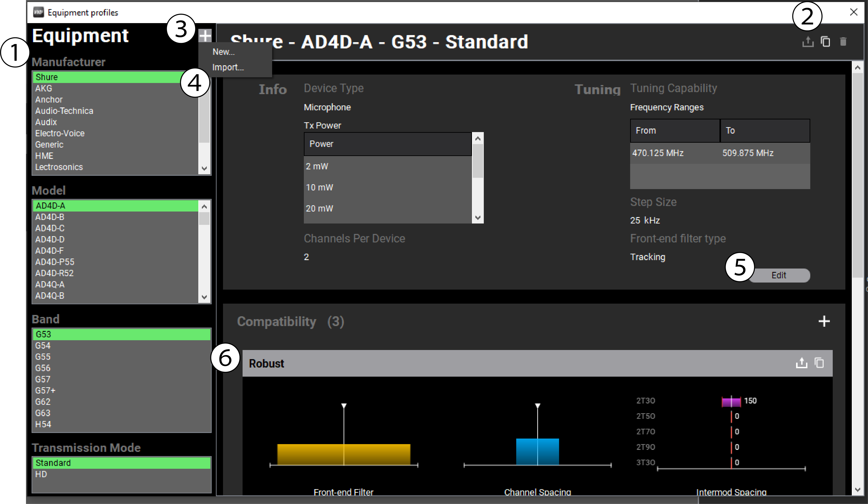
Task: Select band H54
Action: [122, 425]
